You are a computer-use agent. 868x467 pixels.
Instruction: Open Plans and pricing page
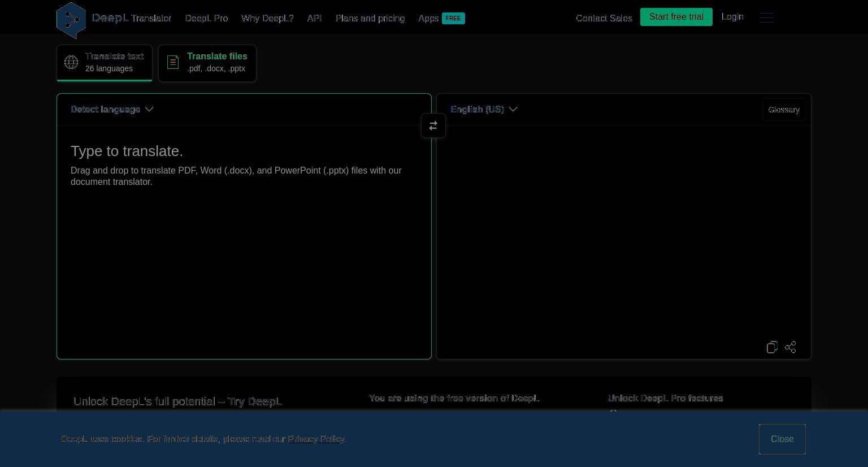[370, 19]
